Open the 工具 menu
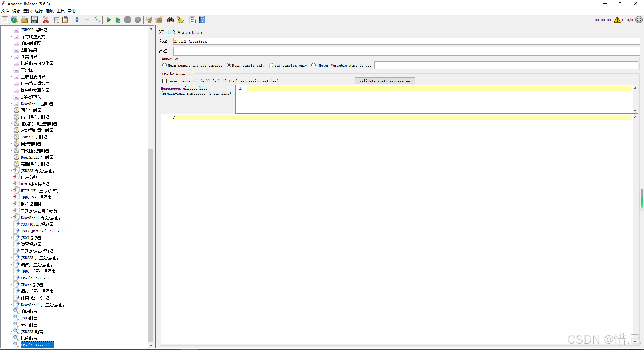The width and height of the screenshot is (644, 350). pyautogui.click(x=61, y=11)
